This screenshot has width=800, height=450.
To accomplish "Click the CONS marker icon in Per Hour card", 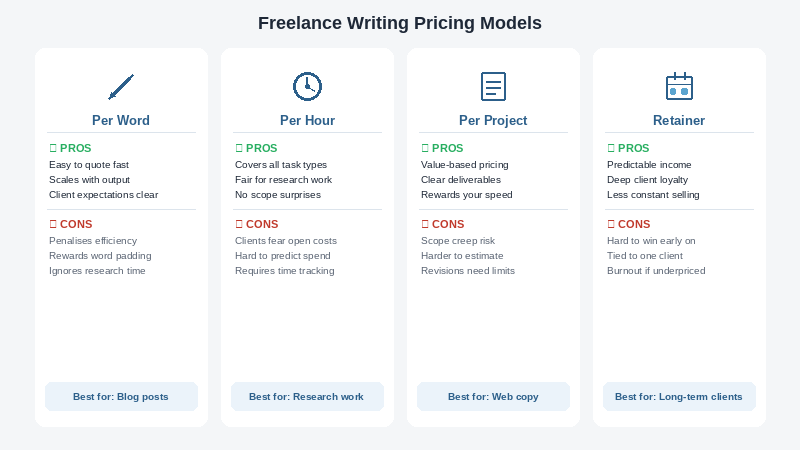I will (x=239, y=224).
